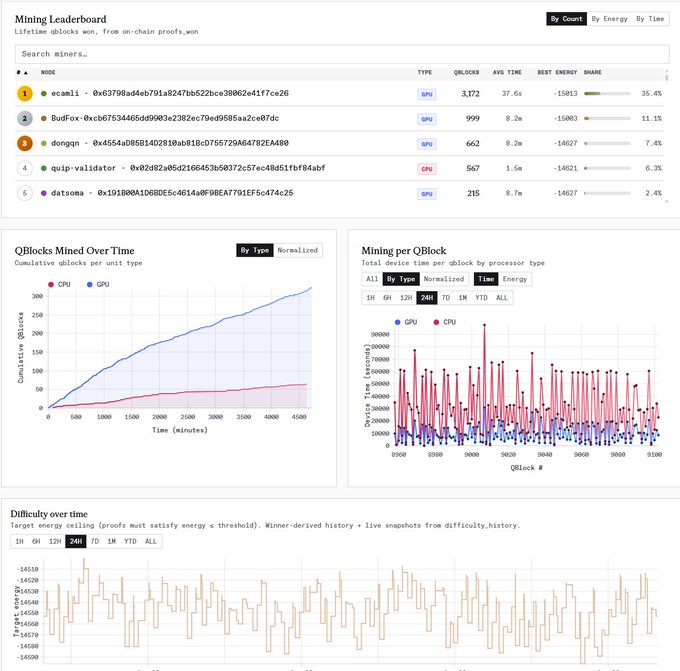Select 7D range in Mining per QBlock

(446, 298)
